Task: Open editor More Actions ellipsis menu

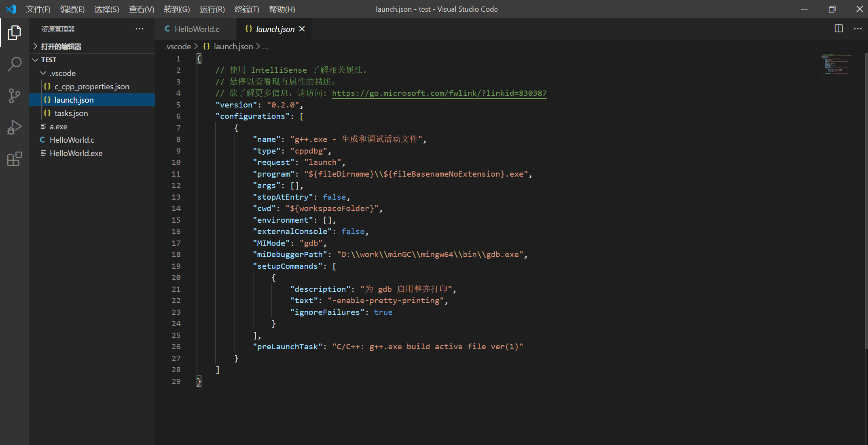Action: 857,29
